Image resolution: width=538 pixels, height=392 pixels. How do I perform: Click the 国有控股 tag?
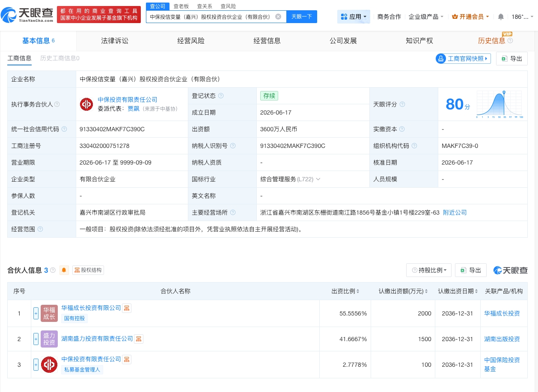[x=74, y=318]
